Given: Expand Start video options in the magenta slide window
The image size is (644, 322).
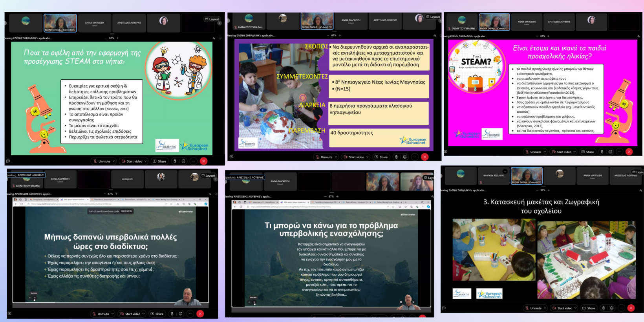Looking at the screenshot, I should 575,152.
